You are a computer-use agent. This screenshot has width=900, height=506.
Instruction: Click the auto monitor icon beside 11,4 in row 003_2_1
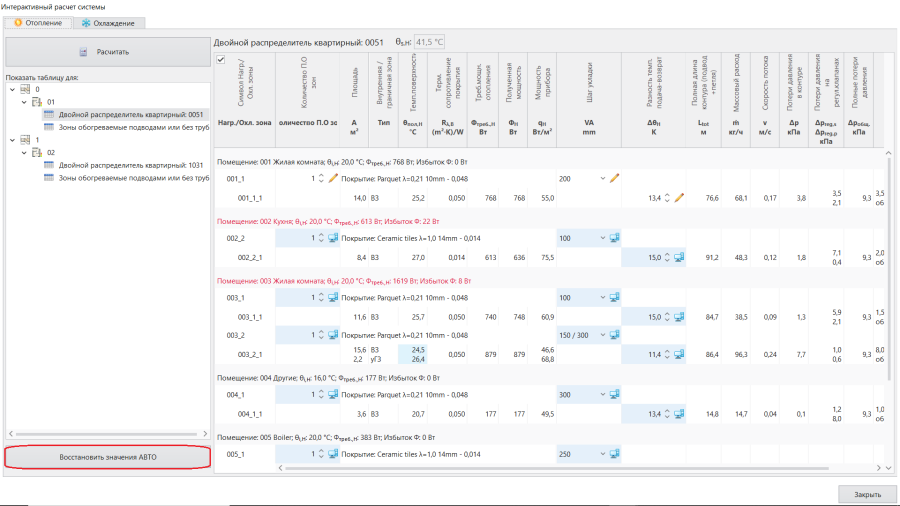tap(679, 355)
